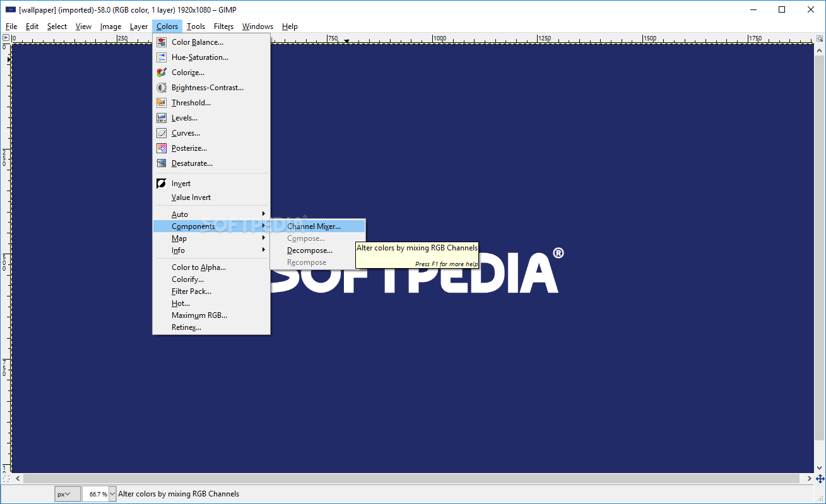Click the Posterize icon
826x504 pixels.
pos(161,148)
